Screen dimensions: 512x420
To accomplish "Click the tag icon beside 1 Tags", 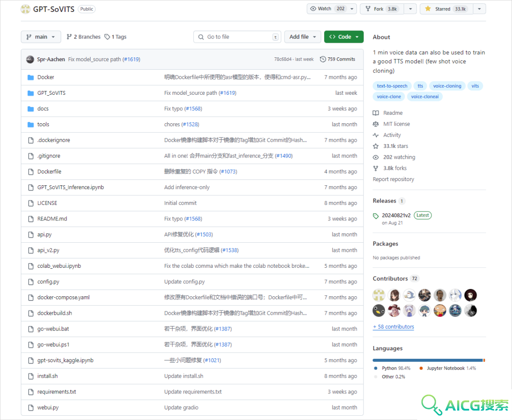I will click(x=107, y=37).
